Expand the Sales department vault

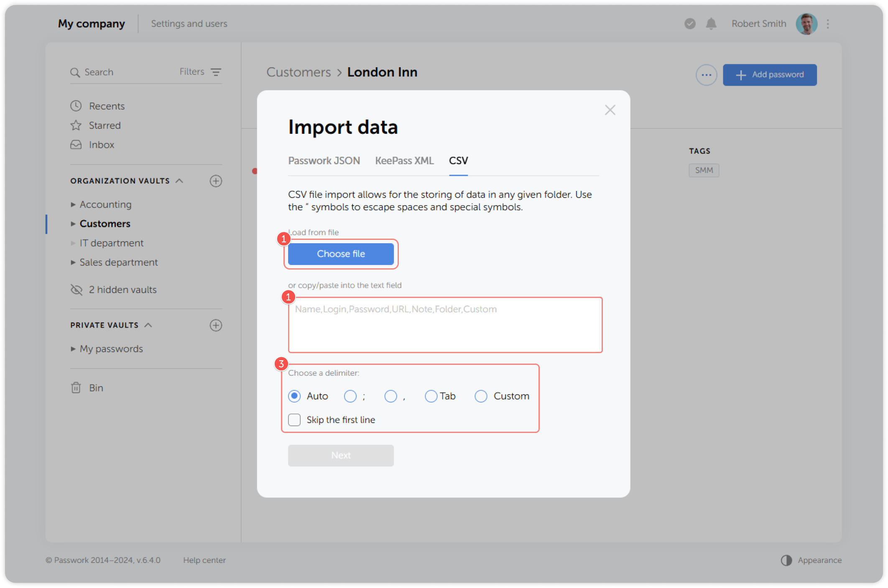point(74,262)
